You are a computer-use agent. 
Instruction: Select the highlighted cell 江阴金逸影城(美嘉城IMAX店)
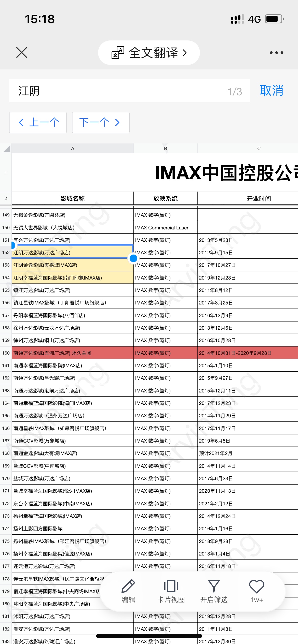click(x=73, y=265)
